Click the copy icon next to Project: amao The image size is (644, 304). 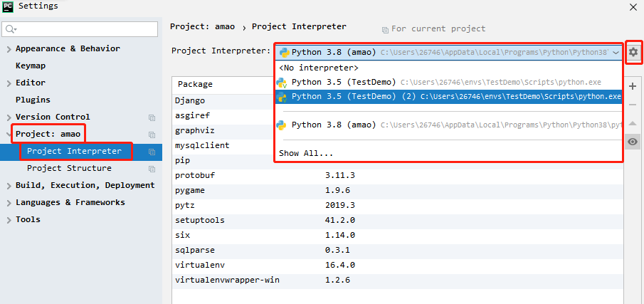tap(152, 135)
